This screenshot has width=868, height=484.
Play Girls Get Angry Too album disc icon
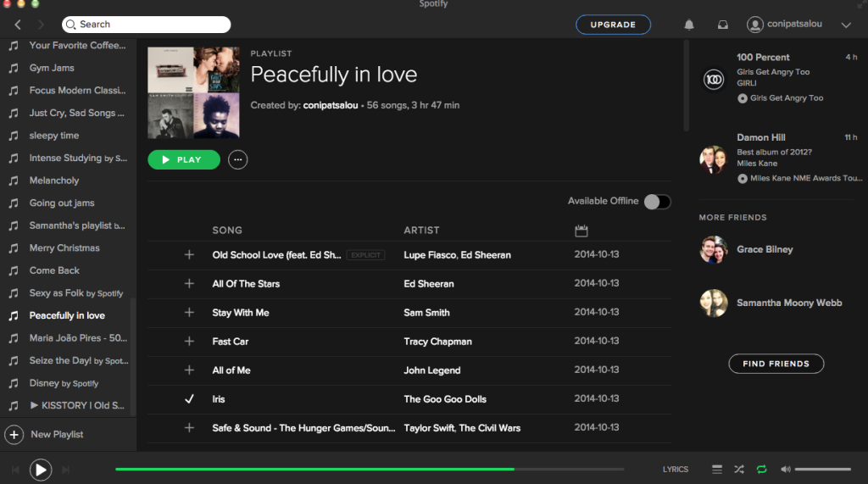(x=743, y=98)
